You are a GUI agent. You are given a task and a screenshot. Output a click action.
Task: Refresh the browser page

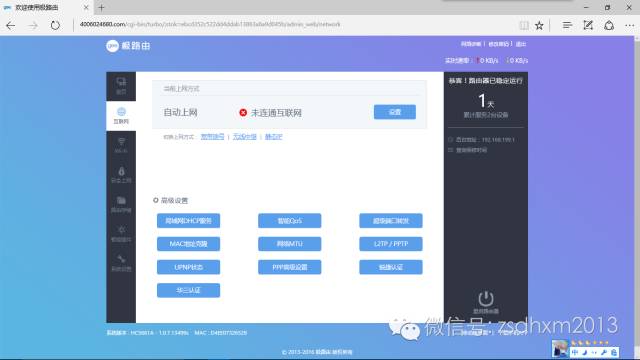tap(55, 25)
